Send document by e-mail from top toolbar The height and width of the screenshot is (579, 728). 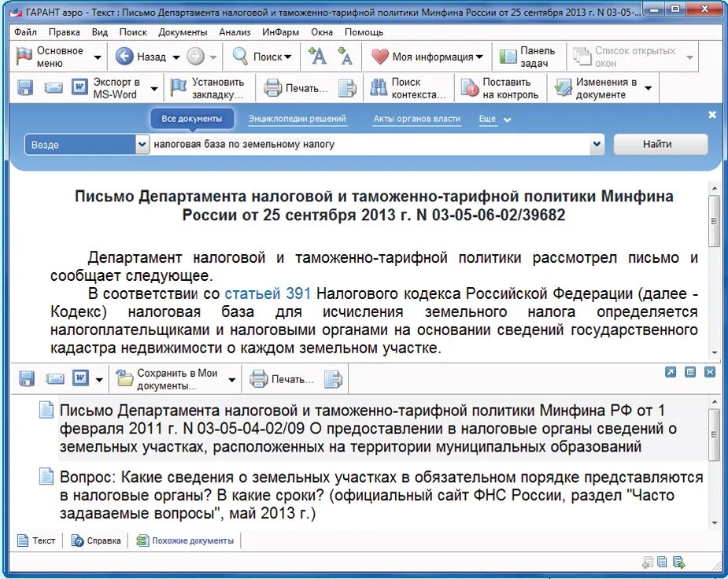pos(54,87)
